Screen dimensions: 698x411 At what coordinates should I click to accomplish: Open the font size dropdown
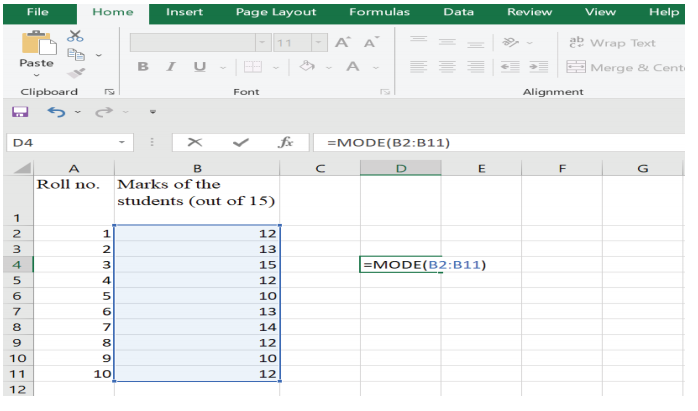coord(317,43)
